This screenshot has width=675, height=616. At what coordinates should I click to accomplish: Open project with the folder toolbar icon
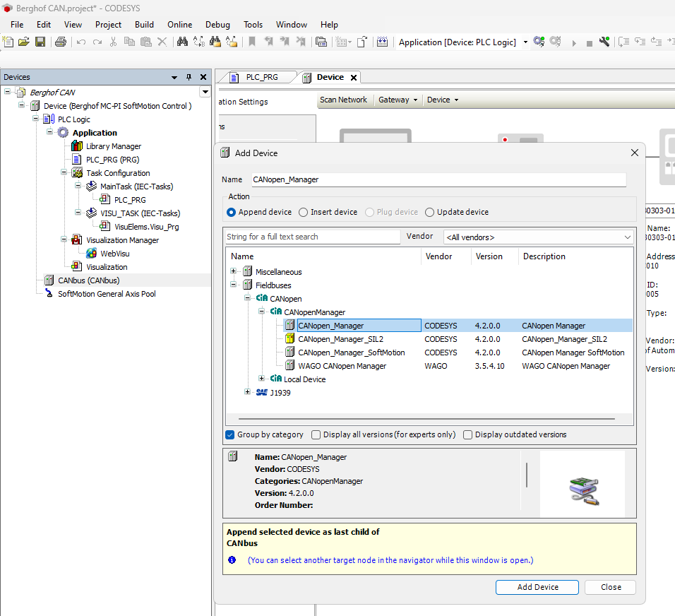tap(24, 42)
